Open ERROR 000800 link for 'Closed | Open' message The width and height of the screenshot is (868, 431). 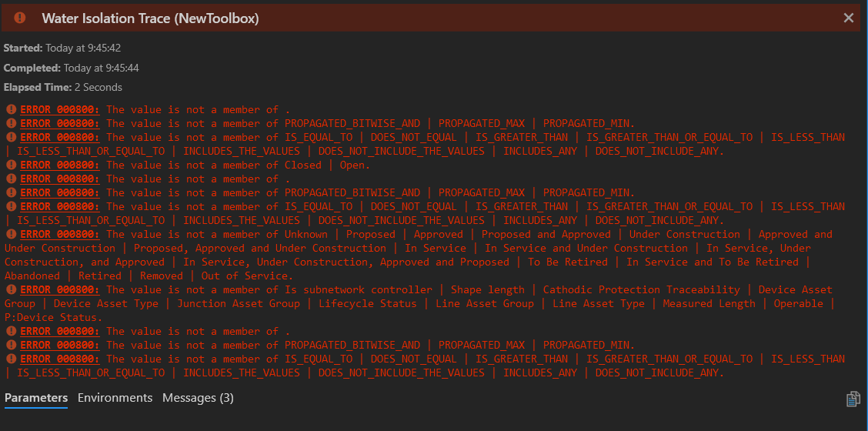[60, 165]
